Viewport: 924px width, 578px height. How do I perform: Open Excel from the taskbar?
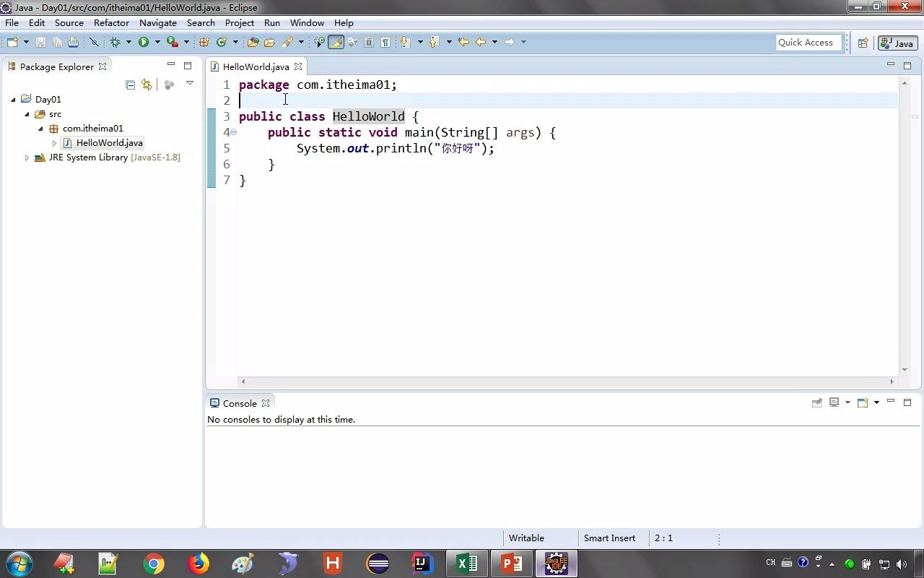(466, 564)
